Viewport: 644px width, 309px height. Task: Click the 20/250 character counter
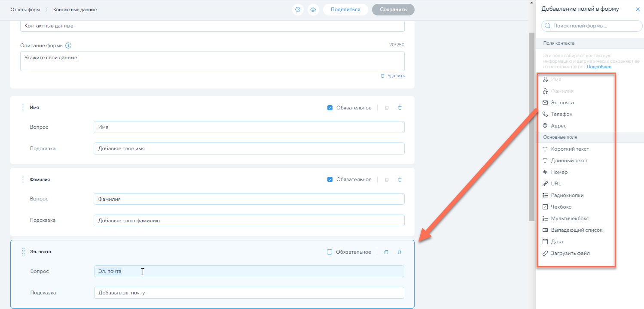pos(397,45)
